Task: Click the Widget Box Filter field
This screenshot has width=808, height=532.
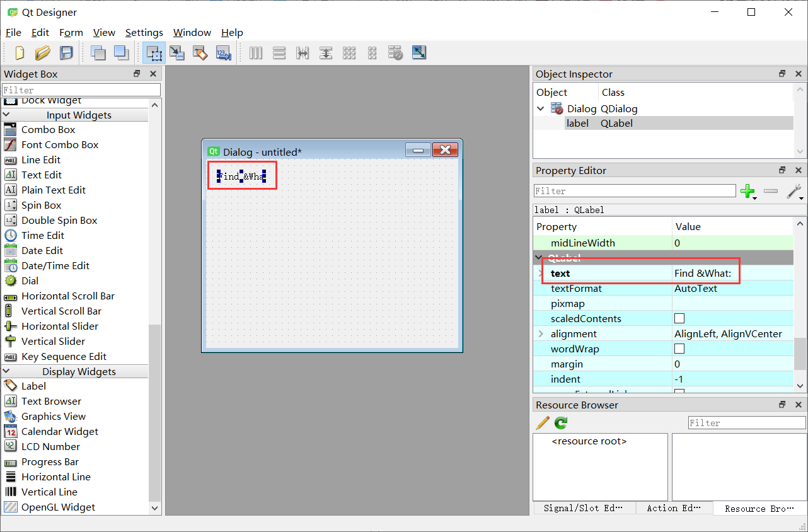Action: 81,90
